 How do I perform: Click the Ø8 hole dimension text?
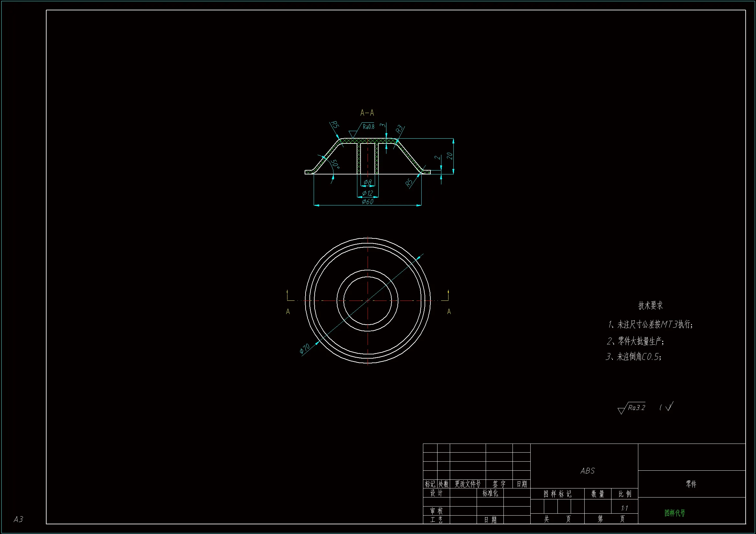point(367,182)
